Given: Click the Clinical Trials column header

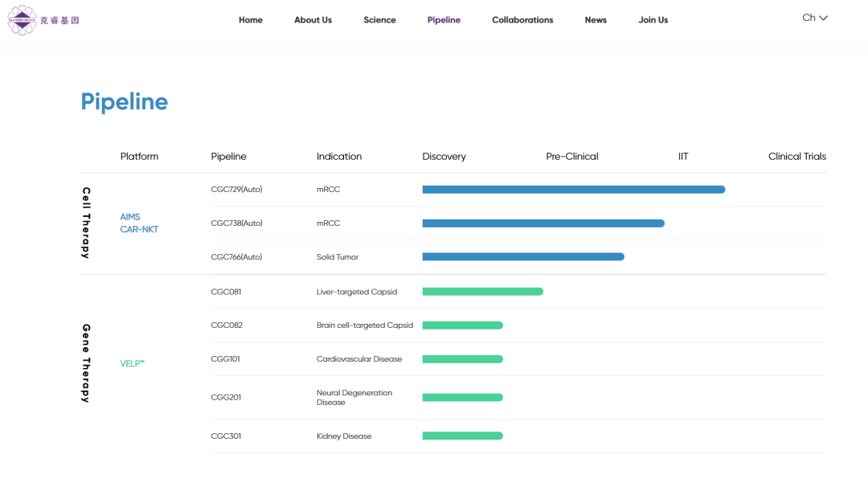Looking at the screenshot, I should (796, 157).
